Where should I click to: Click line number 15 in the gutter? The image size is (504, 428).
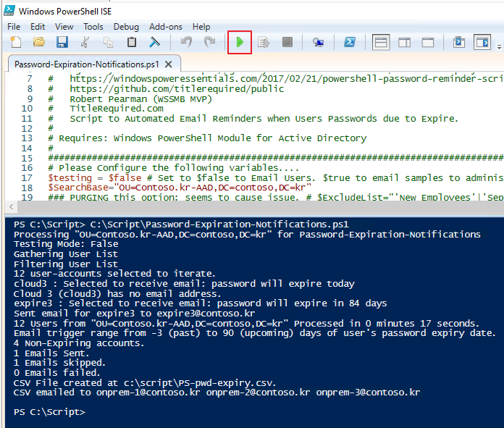(x=27, y=158)
